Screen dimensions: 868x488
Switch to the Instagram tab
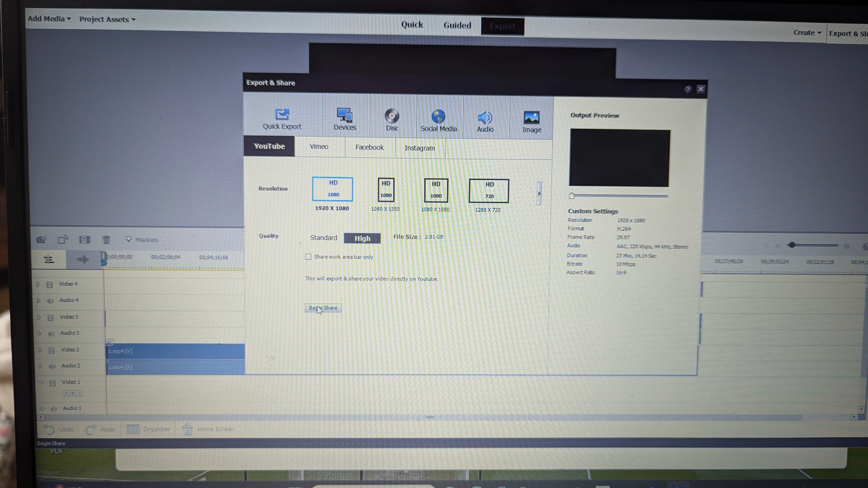pyautogui.click(x=420, y=148)
